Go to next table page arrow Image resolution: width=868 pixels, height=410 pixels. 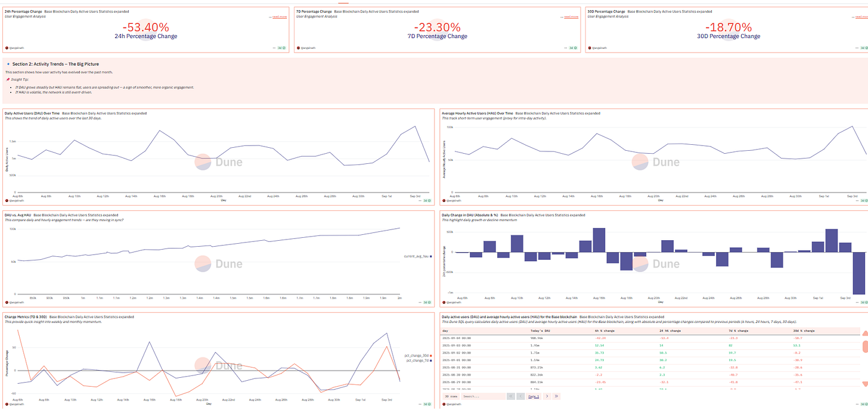(x=547, y=396)
